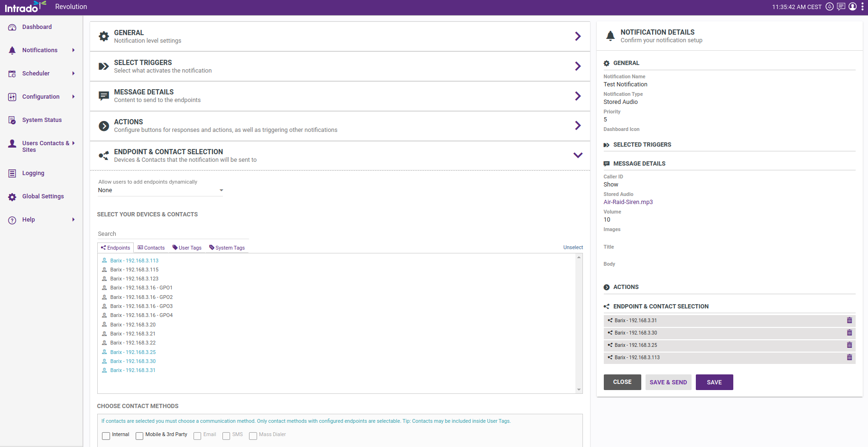Image resolution: width=868 pixels, height=447 pixels.
Task: Click the alert icon beside the clock
Action: 830,7
